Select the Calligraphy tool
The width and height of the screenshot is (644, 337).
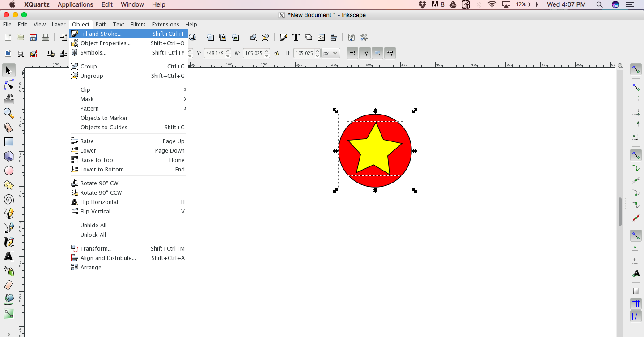point(8,242)
